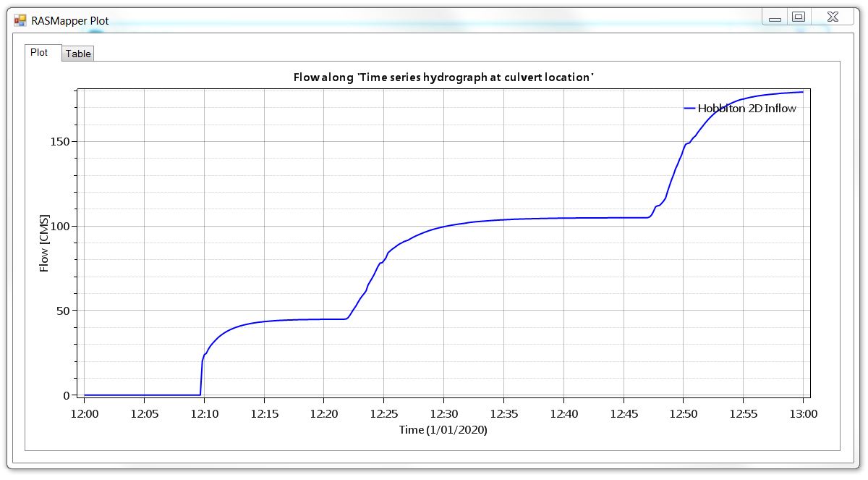Click the 12:20 x-axis tick label

click(323, 413)
